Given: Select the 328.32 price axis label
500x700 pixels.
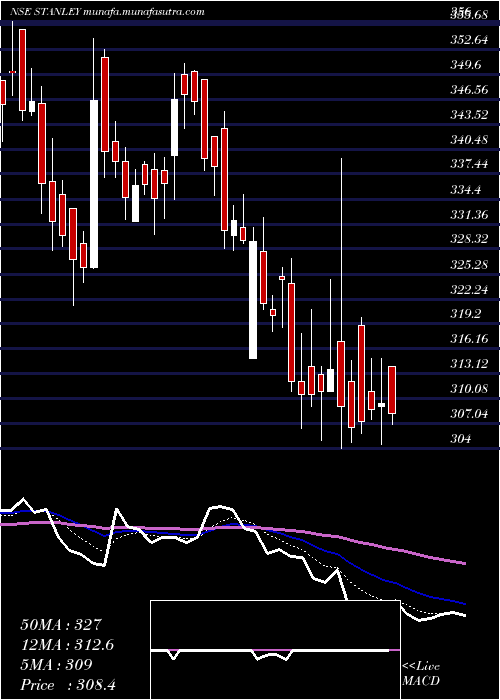Looking at the screenshot, I should tap(469, 239).
